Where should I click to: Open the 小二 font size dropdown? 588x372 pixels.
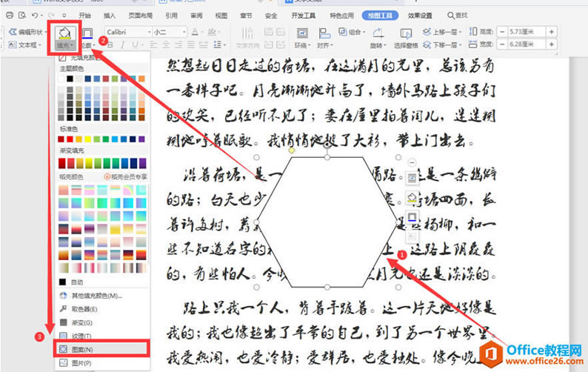pos(184,33)
